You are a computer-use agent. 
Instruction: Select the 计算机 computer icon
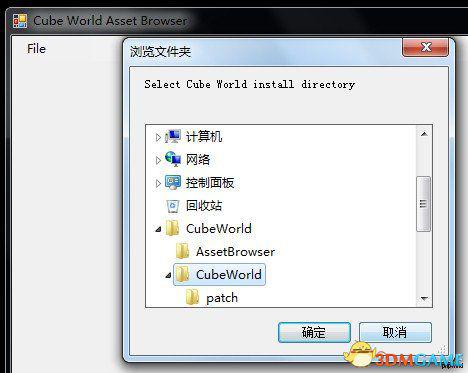[x=173, y=136]
